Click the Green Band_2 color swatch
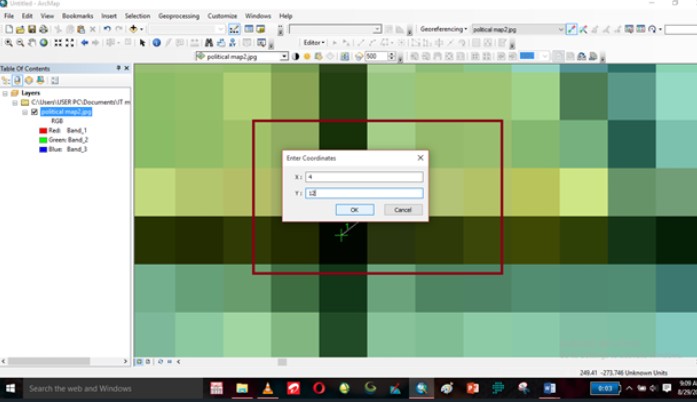The width and height of the screenshot is (697, 402). coord(43,140)
